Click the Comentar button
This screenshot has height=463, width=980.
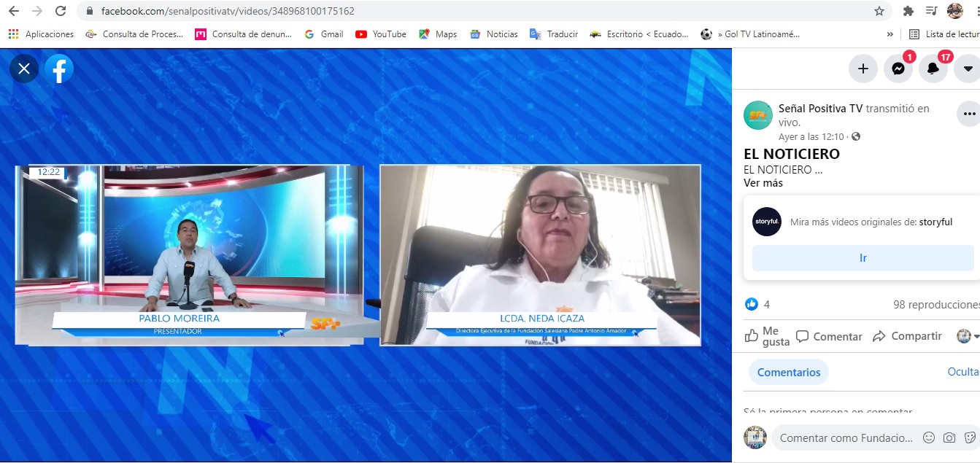(829, 336)
